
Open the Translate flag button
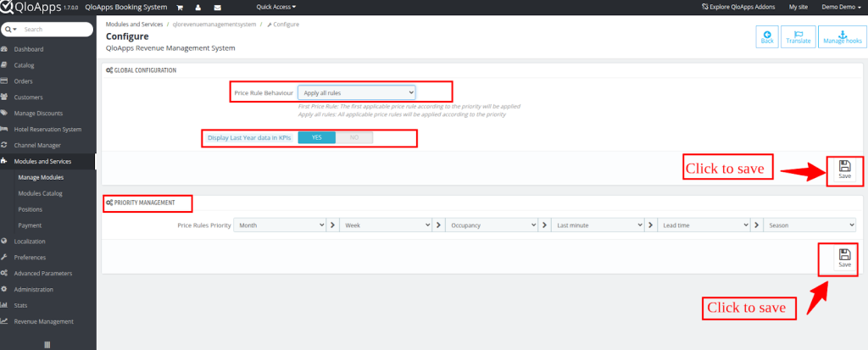coord(798,36)
